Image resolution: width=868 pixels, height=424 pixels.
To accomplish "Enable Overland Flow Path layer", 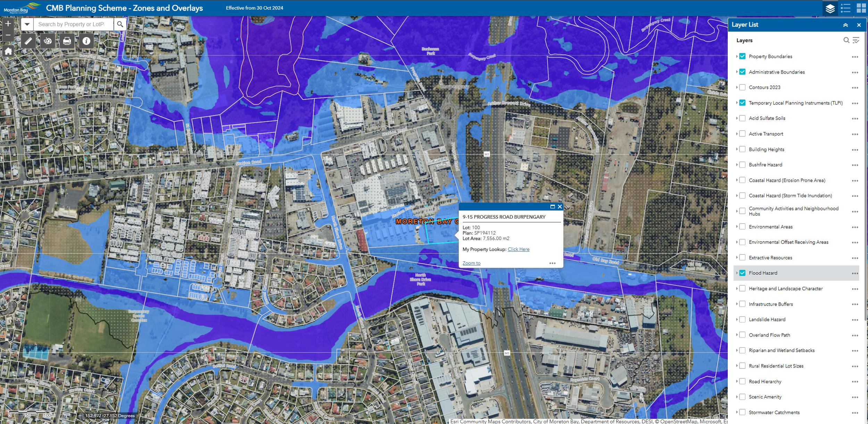I will point(742,335).
